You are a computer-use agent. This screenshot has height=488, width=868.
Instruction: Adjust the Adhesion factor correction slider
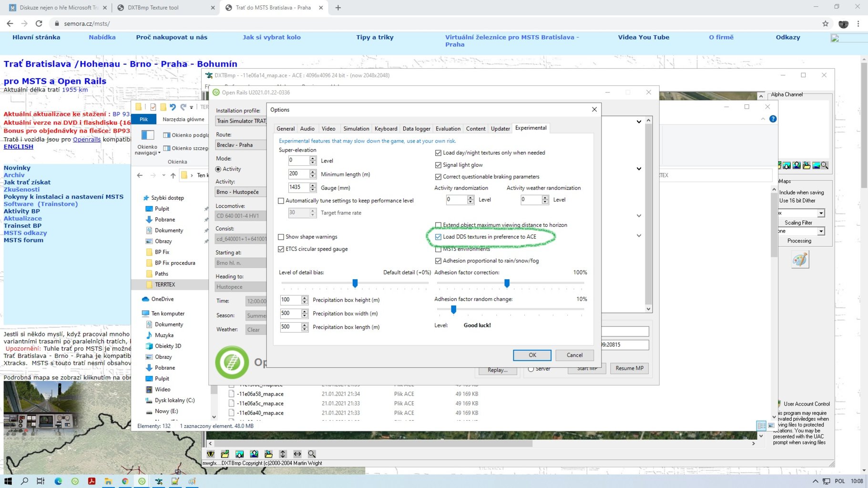click(507, 284)
